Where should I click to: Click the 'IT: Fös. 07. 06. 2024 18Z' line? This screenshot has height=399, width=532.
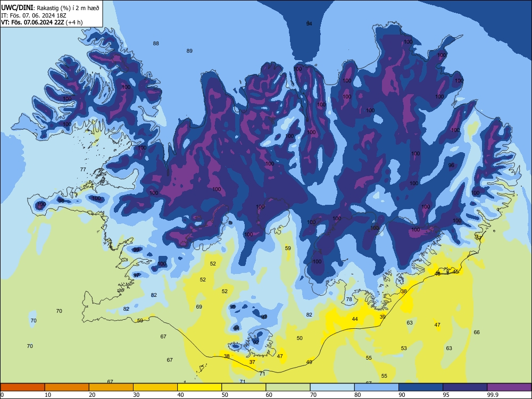(34, 15)
